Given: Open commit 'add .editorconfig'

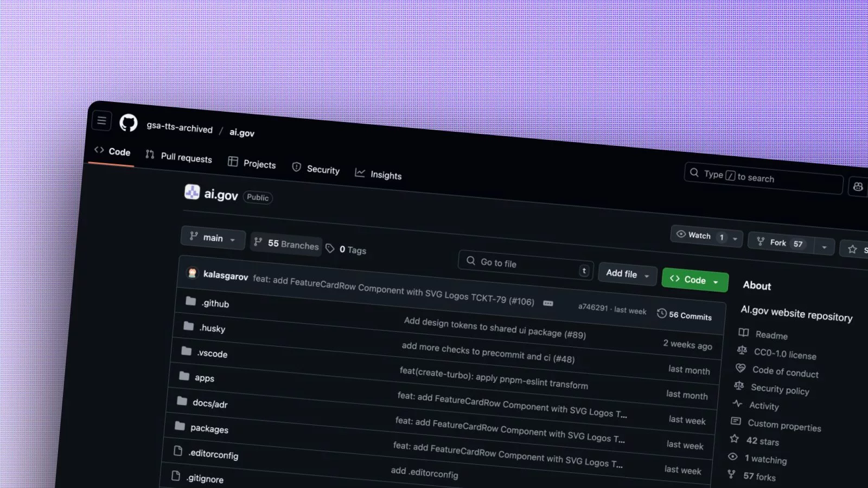Looking at the screenshot, I should coord(424,472).
